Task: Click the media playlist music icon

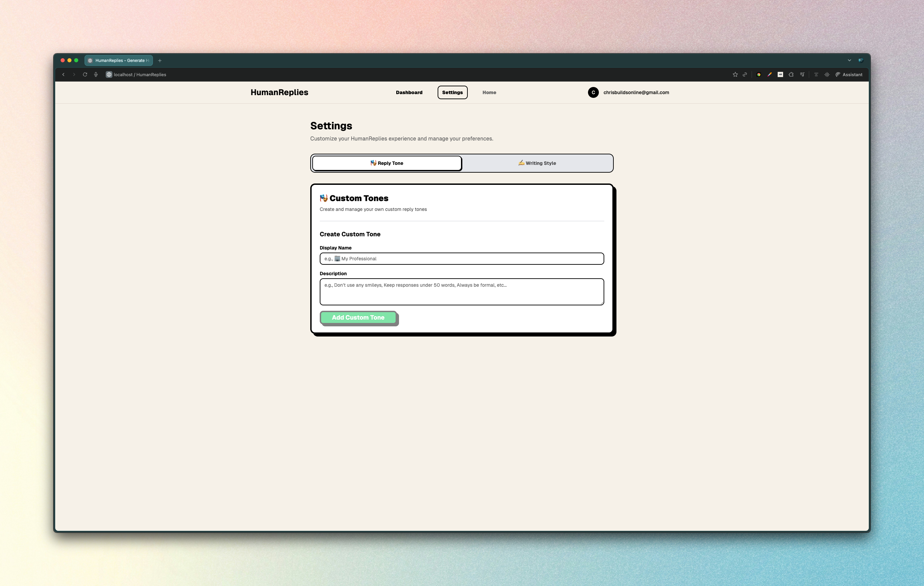Action: click(x=802, y=75)
